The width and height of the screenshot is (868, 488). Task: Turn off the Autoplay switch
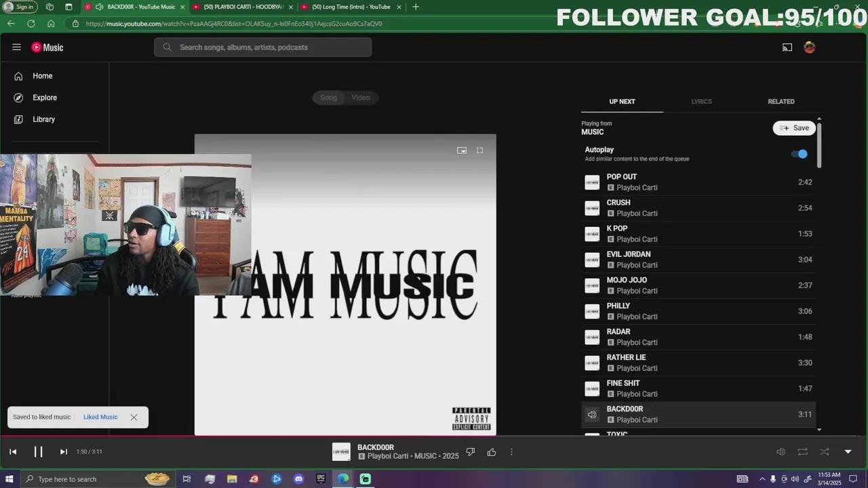800,154
